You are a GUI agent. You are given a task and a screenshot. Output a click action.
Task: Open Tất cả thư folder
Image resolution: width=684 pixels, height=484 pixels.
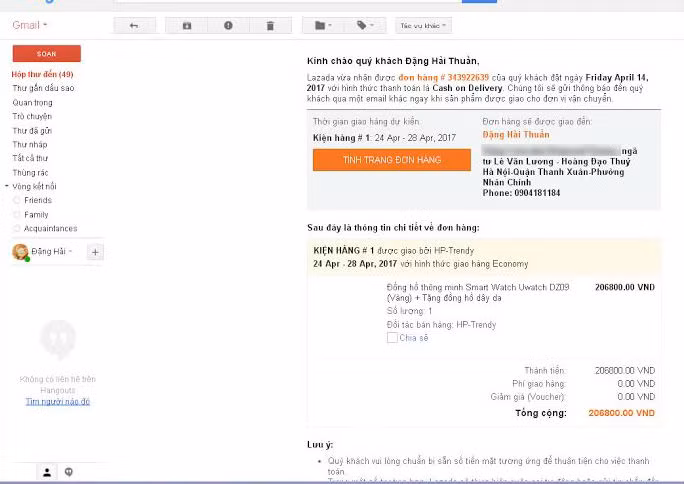(30, 158)
